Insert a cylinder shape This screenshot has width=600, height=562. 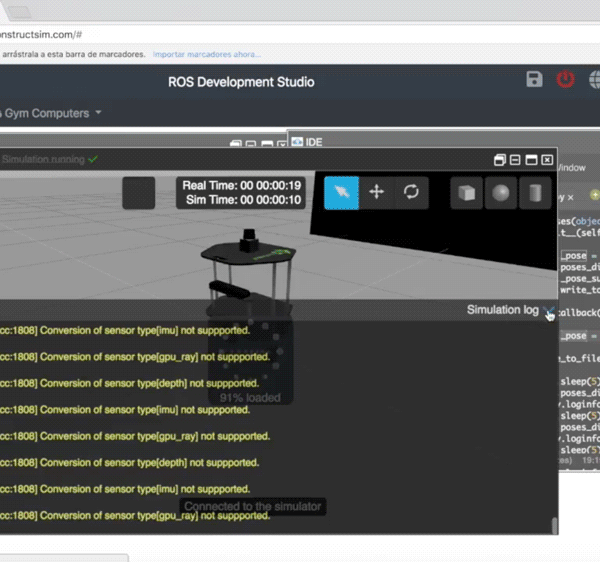pos(535,193)
